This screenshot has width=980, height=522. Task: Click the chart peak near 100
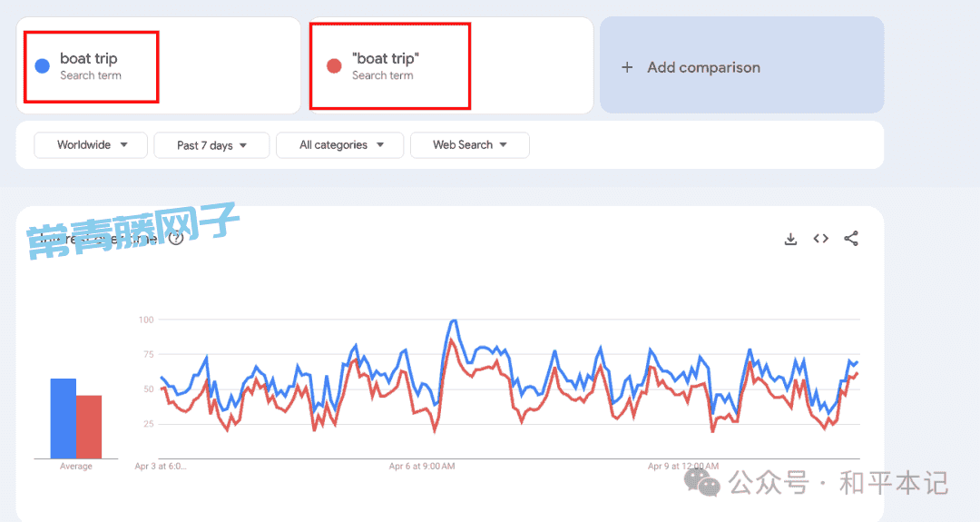point(453,321)
